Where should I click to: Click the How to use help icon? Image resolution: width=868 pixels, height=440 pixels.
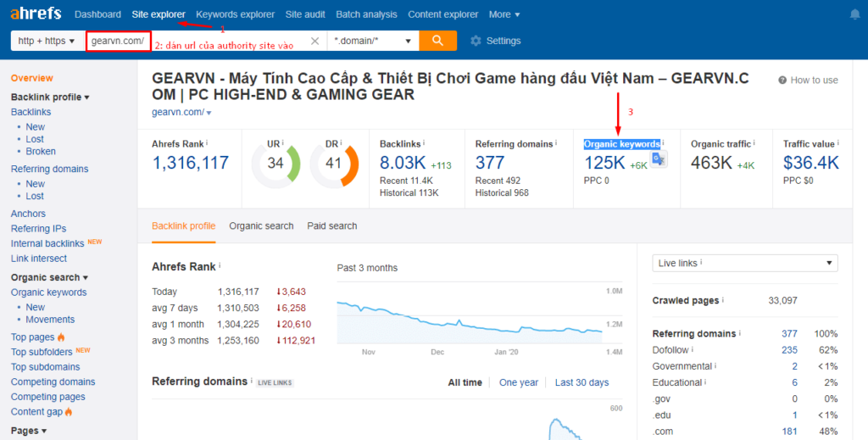(782, 81)
